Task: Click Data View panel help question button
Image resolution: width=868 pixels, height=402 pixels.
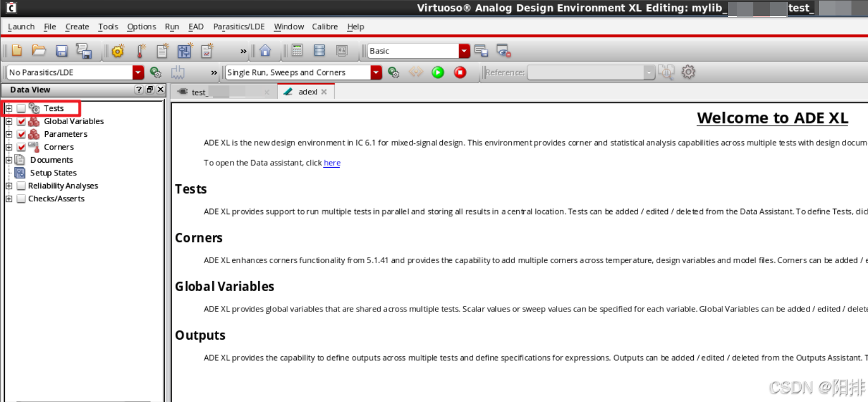Action: 139,89
